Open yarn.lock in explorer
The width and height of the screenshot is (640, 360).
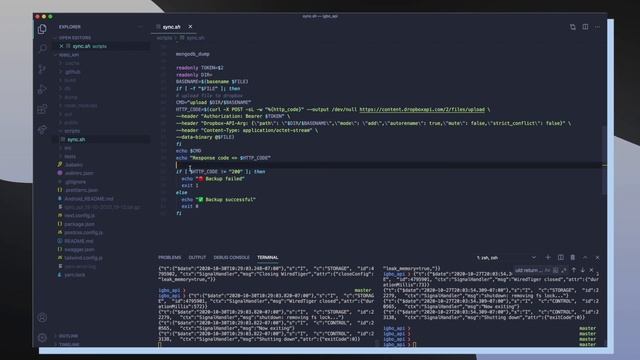tap(74, 275)
